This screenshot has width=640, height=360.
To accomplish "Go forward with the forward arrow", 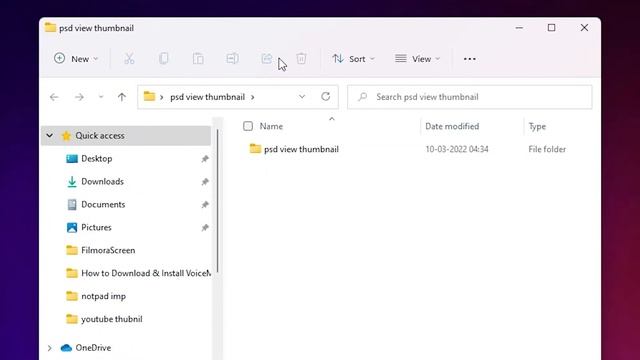I will click(79, 97).
